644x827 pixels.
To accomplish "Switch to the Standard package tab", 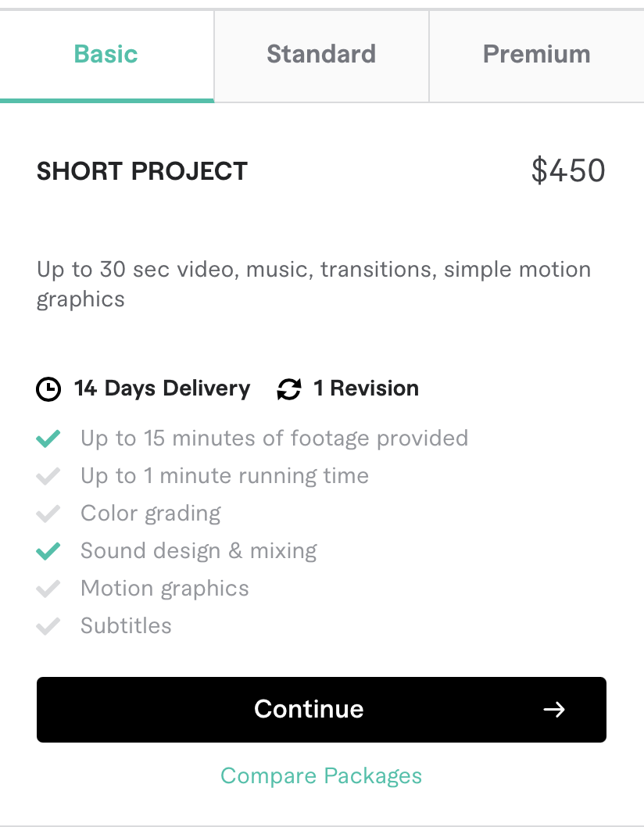I will (321, 55).
